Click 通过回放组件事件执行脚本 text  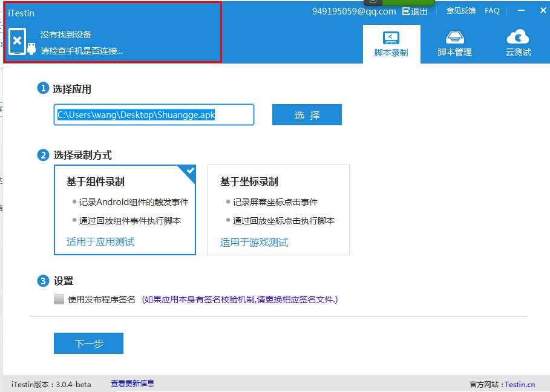pos(129,221)
